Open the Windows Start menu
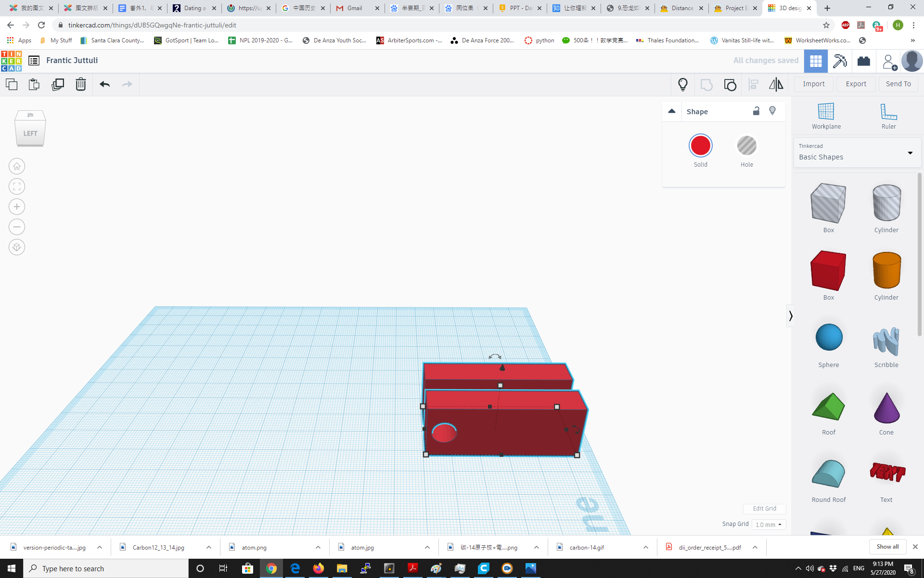The width and height of the screenshot is (924, 578). pos(12,568)
